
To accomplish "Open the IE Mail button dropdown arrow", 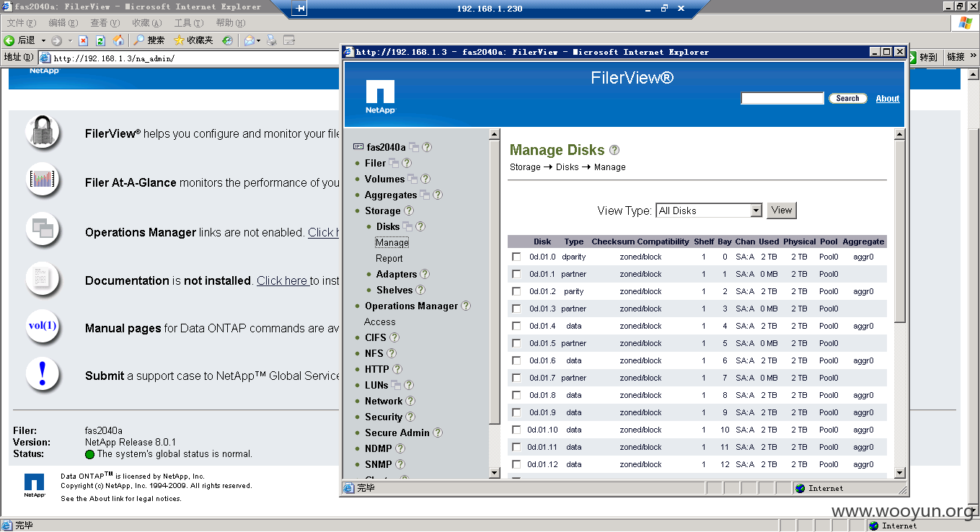I will click(x=258, y=40).
